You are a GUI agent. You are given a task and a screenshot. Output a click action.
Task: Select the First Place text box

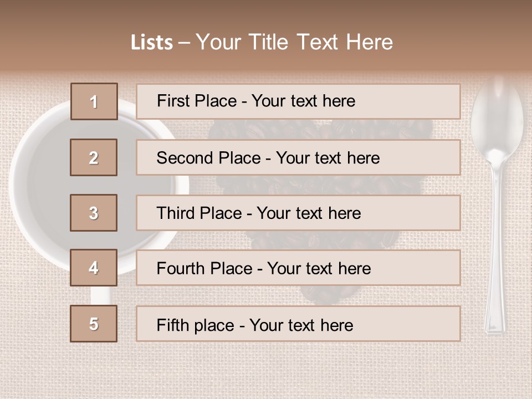click(x=298, y=101)
